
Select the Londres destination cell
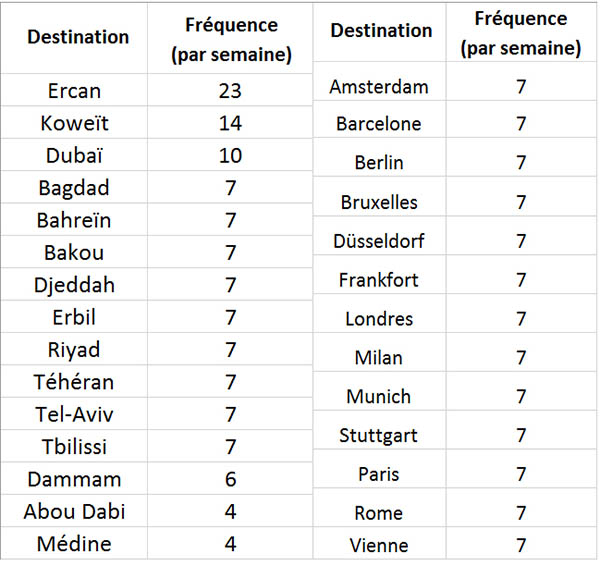[379, 319]
